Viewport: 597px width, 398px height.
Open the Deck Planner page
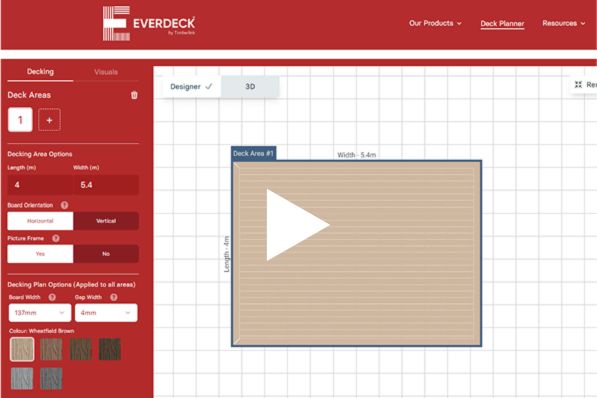click(502, 24)
